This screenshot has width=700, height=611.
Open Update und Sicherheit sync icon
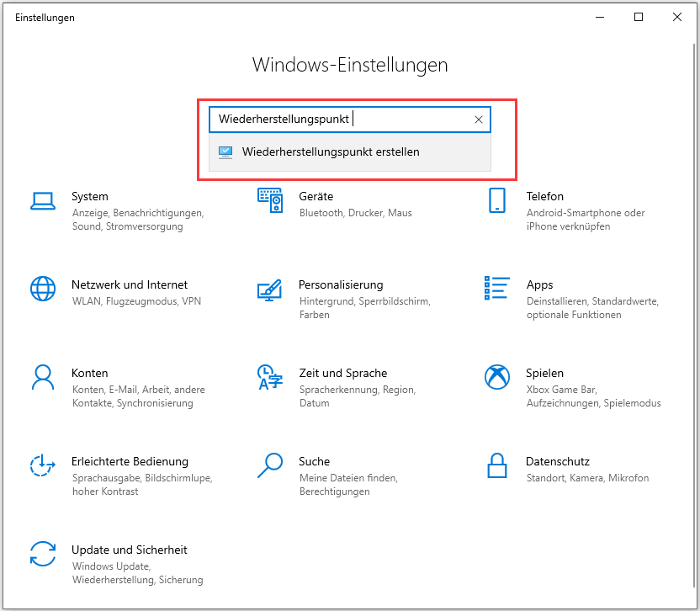tap(43, 554)
